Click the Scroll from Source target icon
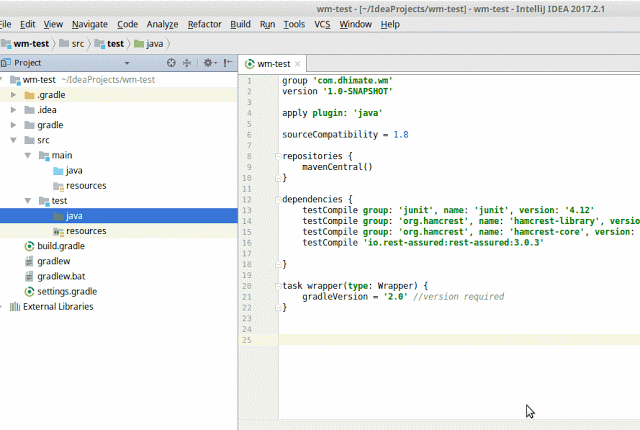The width and height of the screenshot is (640, 430). coord(171,63)
